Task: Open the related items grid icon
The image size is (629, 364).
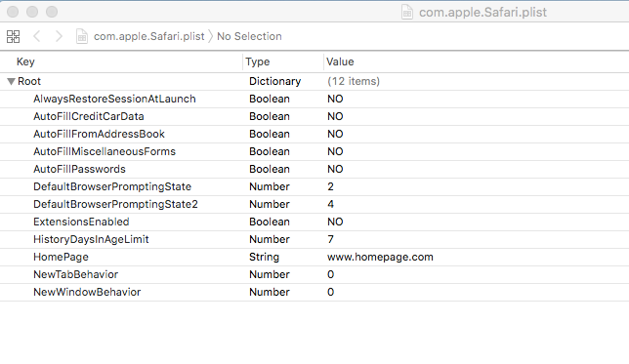Action: pos(13,36)
